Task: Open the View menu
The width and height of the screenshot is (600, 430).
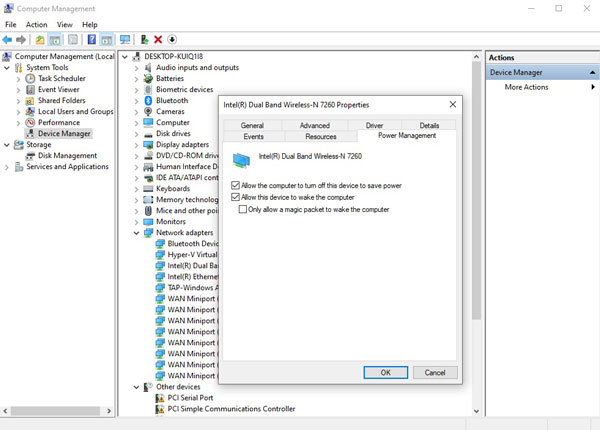Action: point(65,24)
